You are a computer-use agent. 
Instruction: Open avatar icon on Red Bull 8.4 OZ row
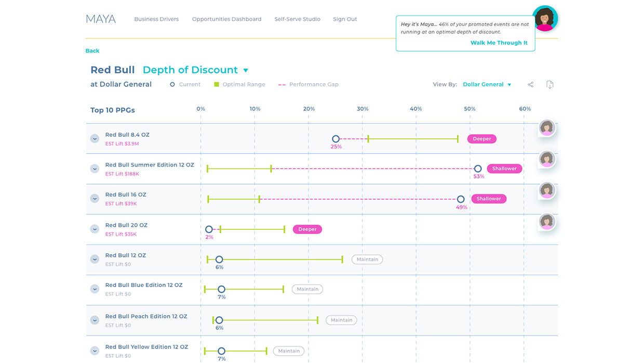click(547, 128)
